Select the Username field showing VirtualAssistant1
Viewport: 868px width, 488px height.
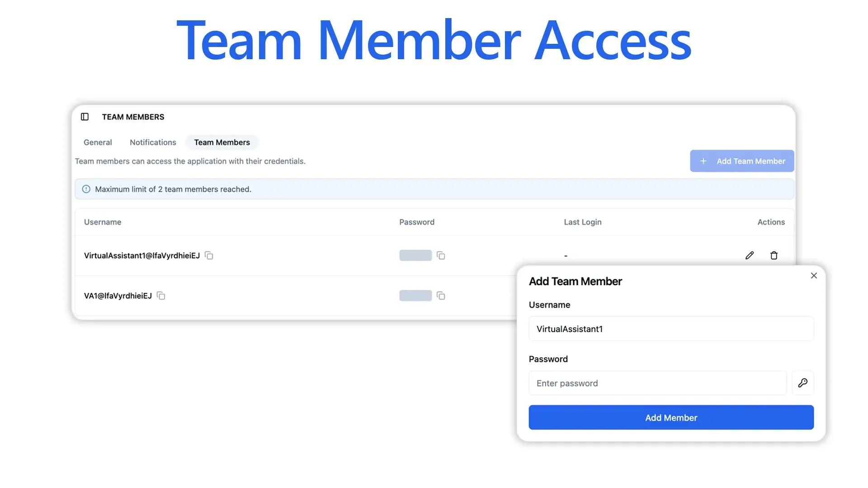point(670,328)
